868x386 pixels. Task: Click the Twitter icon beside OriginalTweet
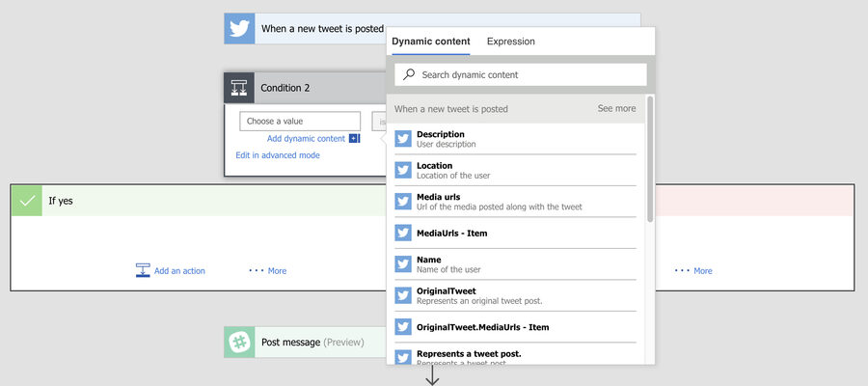(x=403, y=296)
